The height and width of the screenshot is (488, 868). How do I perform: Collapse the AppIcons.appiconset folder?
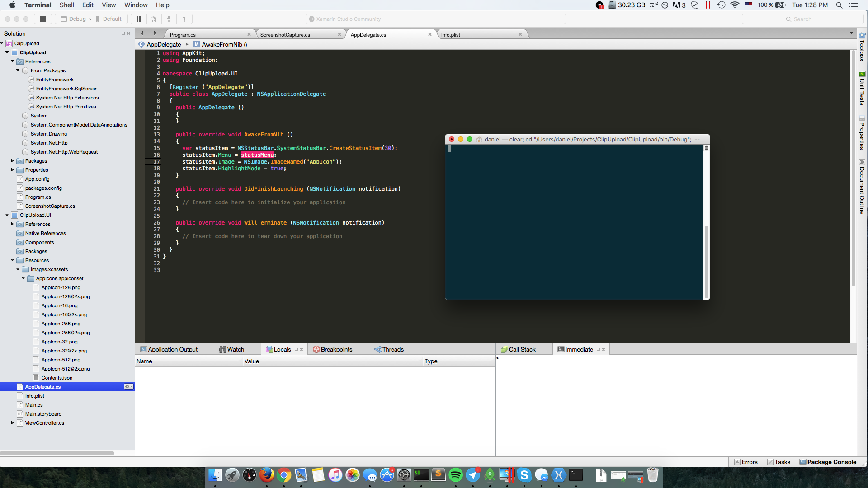point(24,278)
